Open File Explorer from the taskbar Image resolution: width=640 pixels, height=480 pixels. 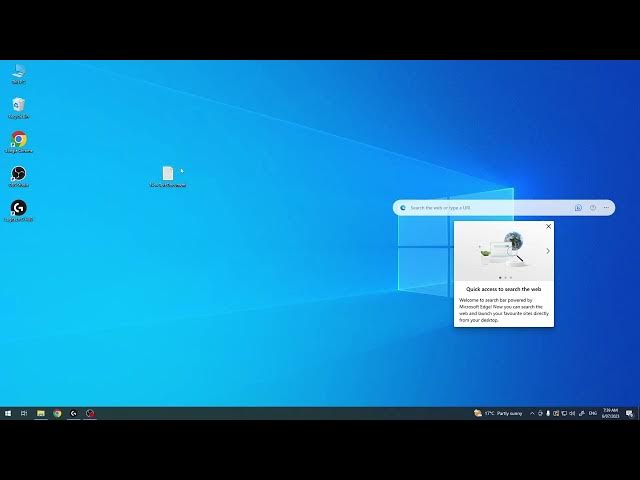coord(41,413)
